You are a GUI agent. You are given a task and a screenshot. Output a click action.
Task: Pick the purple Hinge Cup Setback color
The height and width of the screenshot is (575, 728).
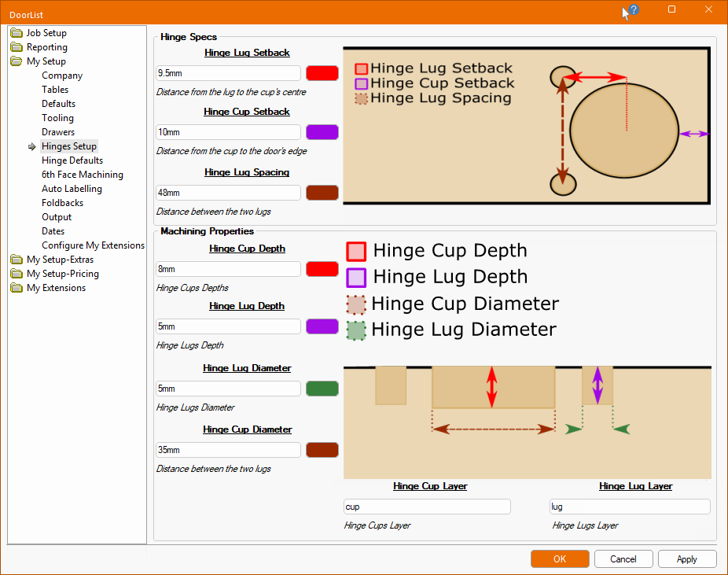click(x=322, y=132)
